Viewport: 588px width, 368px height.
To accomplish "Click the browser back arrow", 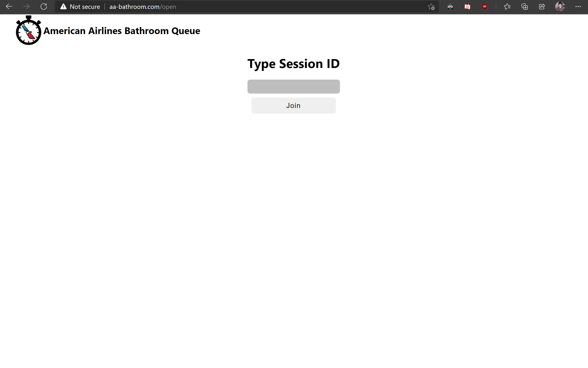I will [x=9, y=7].
